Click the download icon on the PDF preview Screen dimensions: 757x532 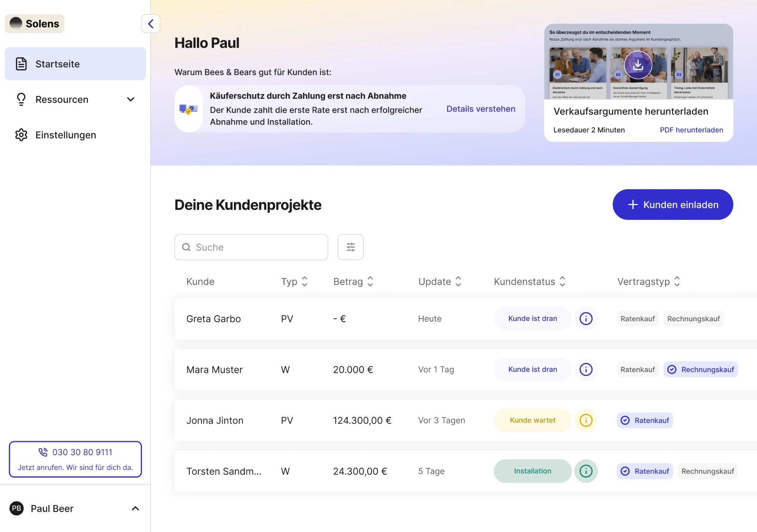[x=638, y=65]
